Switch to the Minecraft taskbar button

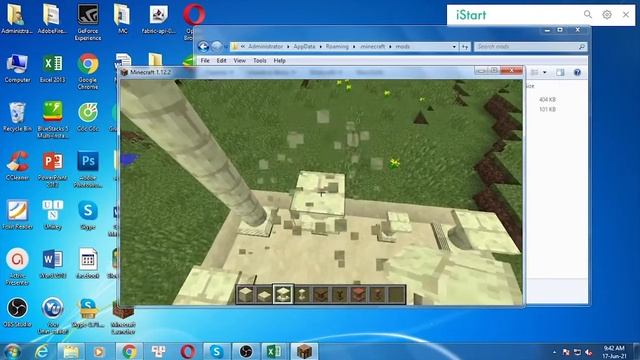pyautogui.click(x=304, y=351)
